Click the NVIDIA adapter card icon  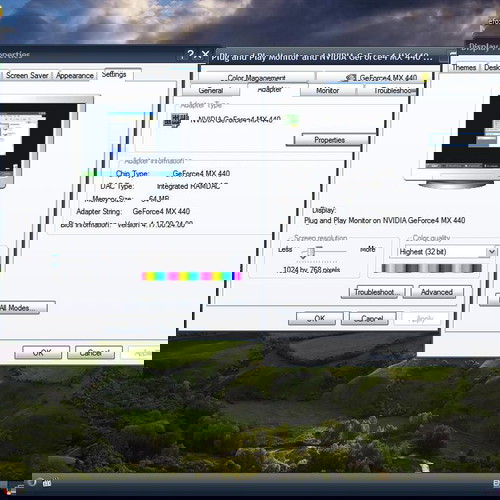176,120
